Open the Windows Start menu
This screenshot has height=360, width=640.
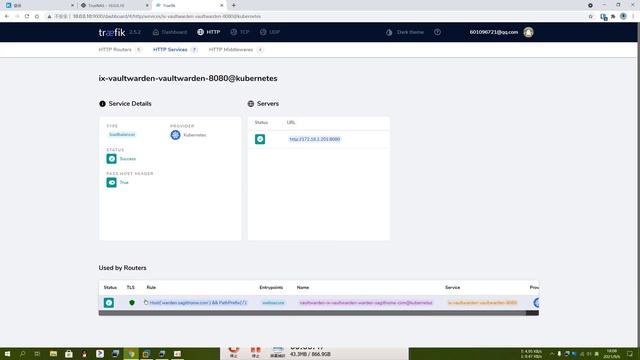click(7, 354)
